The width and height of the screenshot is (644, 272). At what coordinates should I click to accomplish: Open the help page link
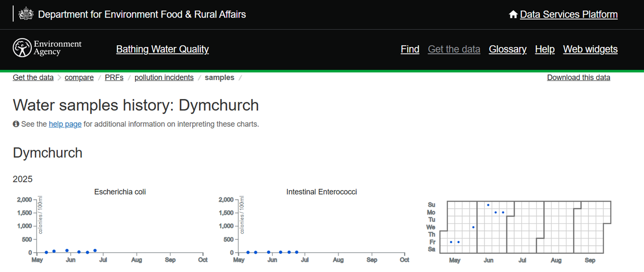(65, 124)
